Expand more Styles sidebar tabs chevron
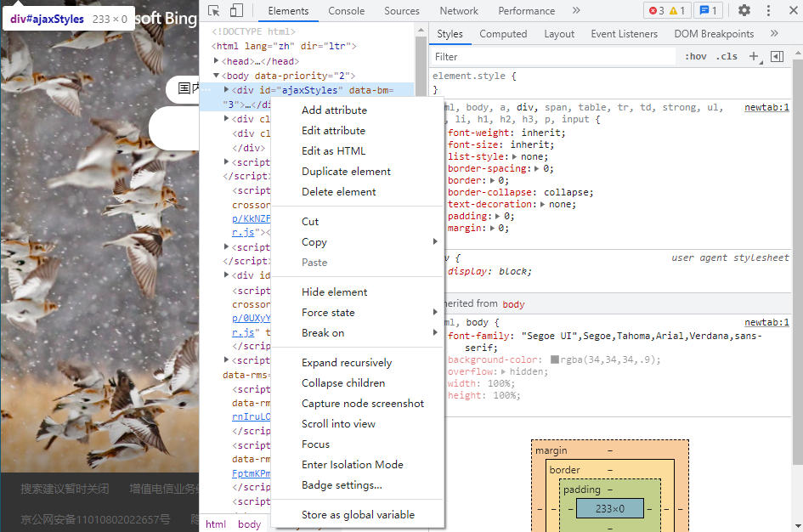Viewport: 803px width, 532px height. [774, 34]
